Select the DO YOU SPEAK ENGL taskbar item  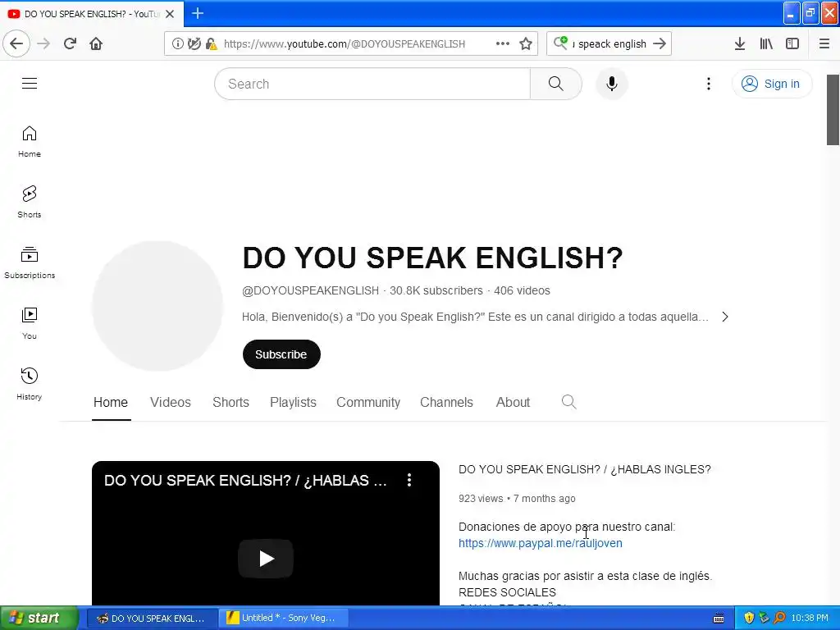coord(152,618)
